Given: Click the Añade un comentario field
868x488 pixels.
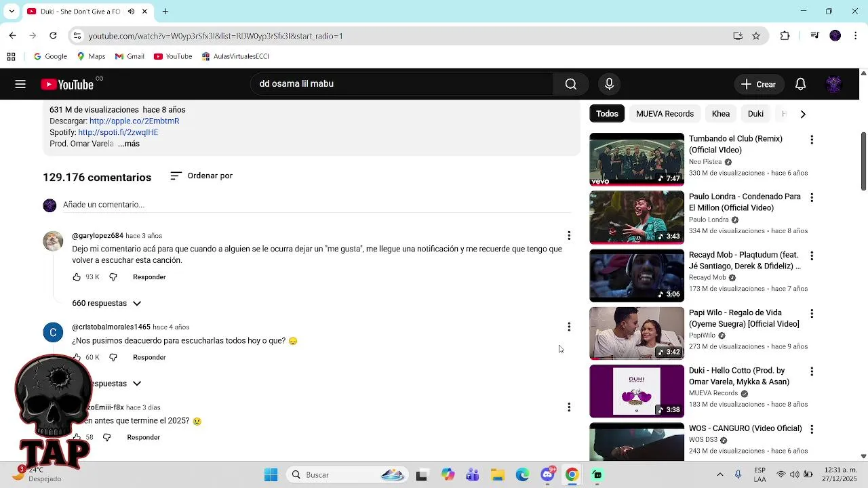Looking at the screenshot, I should (317, 205).
